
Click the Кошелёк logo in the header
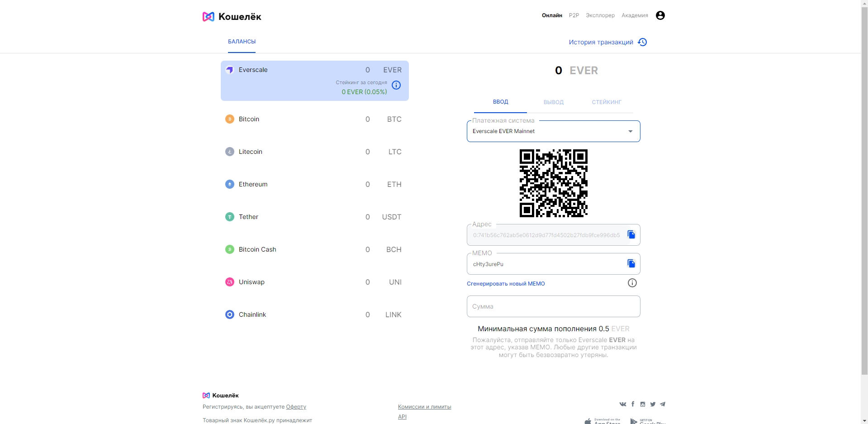232,17
